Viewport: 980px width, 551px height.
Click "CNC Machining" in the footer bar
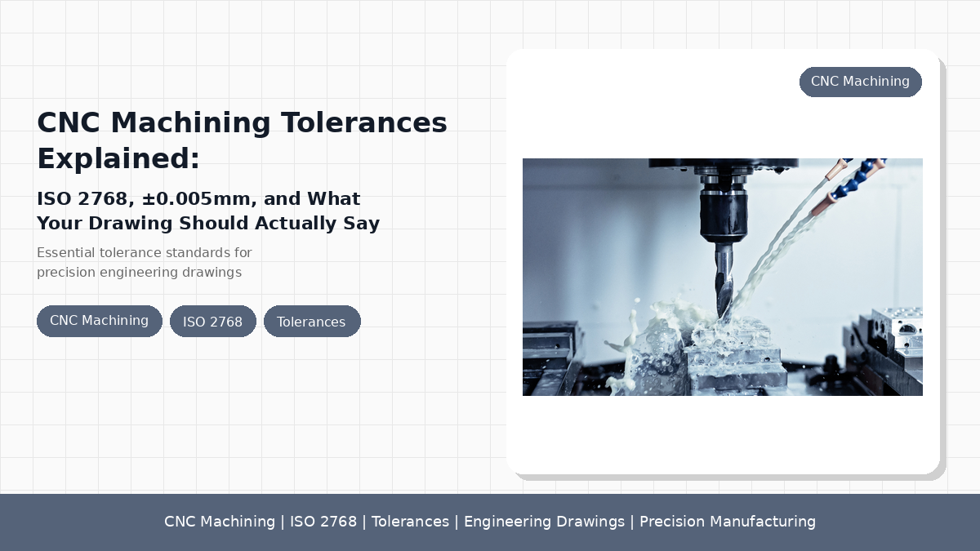coord(220,522)
